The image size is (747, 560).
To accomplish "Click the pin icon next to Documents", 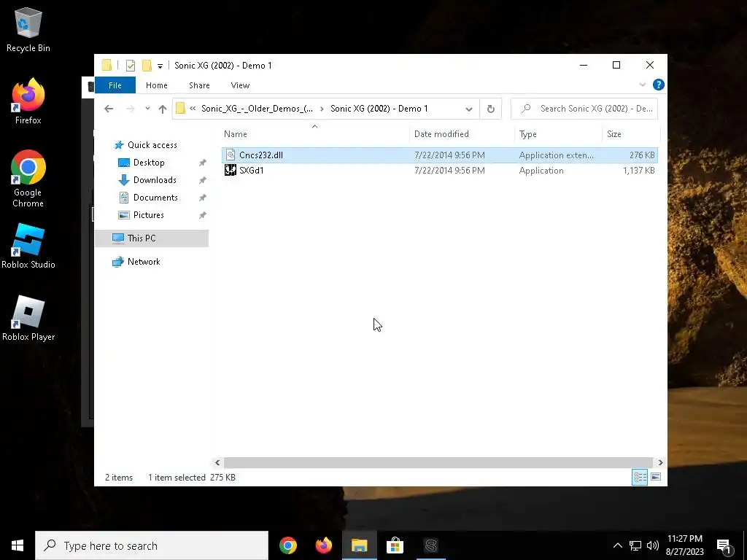I will click(x=203, y=198).
